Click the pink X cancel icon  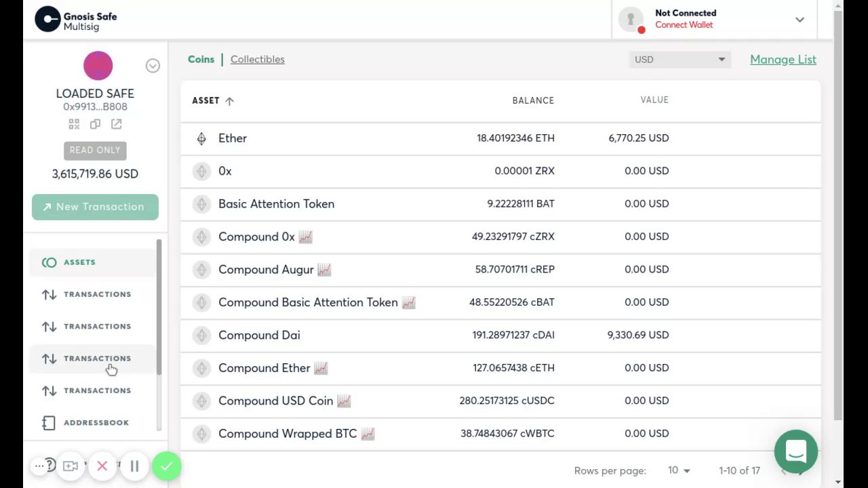coord(102,466)
